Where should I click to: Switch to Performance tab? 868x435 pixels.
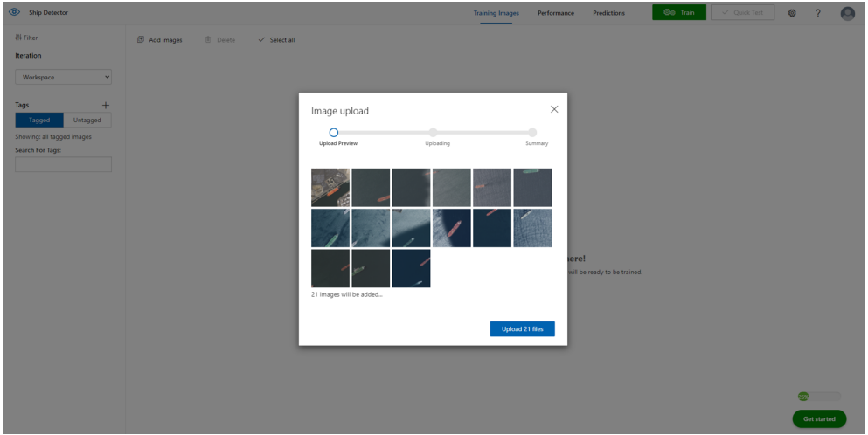(556, 13)
